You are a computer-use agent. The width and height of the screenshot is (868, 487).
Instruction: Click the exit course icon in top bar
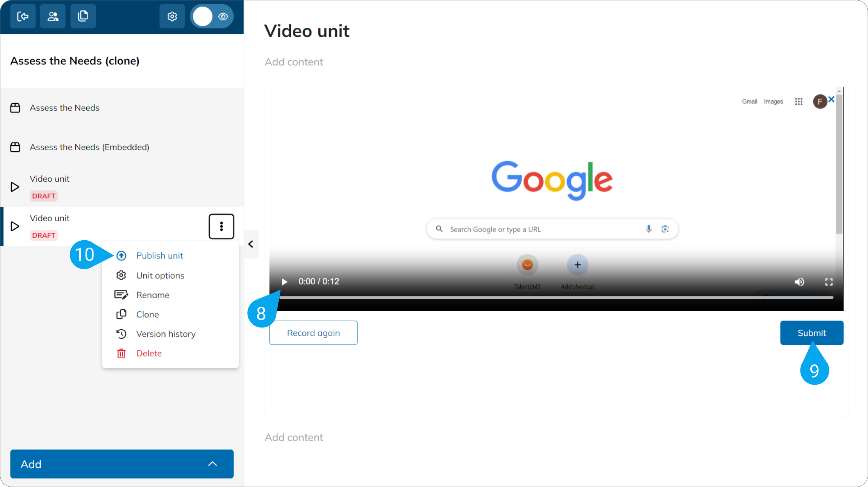point(23,16)
